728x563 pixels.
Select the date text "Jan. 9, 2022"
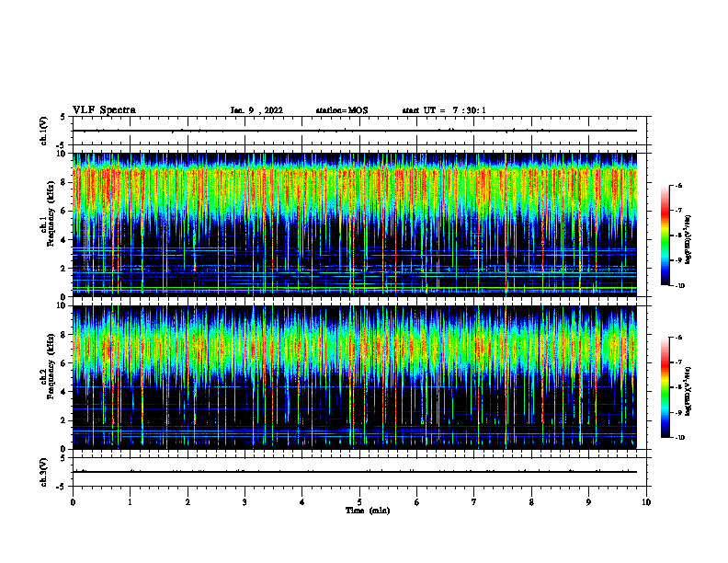[256, 110]
